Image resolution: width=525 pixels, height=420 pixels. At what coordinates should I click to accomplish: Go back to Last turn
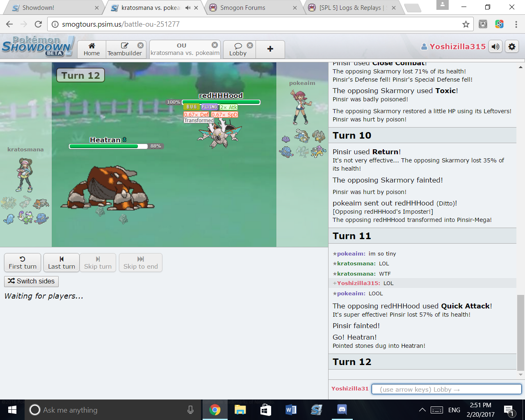coord(62,262)
